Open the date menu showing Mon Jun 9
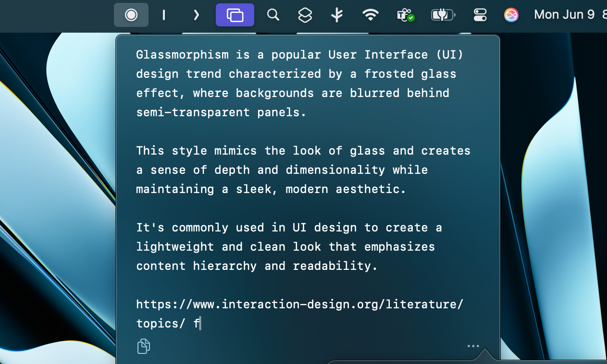Screen dimensions: 607x364 pos(565,14)
